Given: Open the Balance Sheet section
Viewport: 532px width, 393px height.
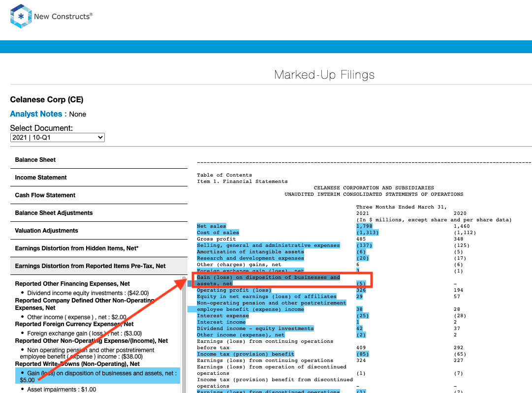Looking at the screenshot, I should pos(99,160).
